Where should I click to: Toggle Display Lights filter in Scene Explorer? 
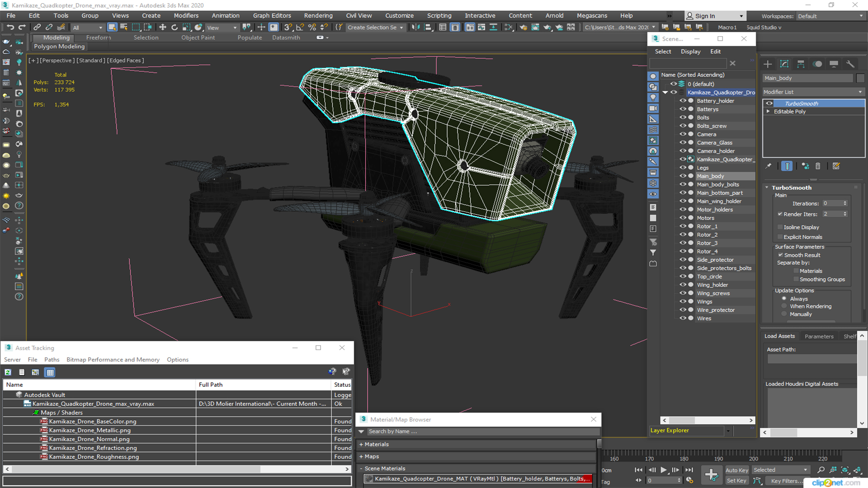[653, 98]
